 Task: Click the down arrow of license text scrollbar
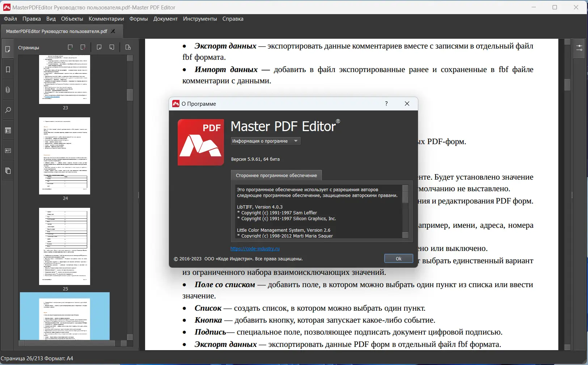[x=405, y=235]
